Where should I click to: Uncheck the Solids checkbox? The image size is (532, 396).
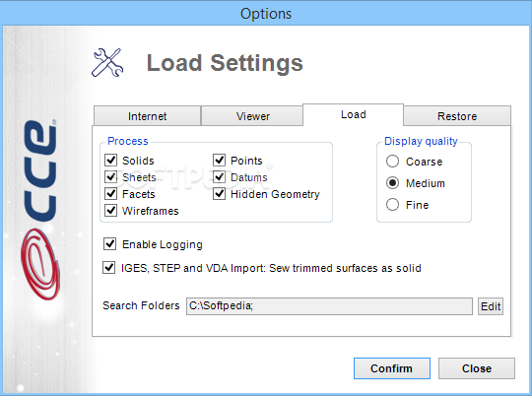[111, 161]
